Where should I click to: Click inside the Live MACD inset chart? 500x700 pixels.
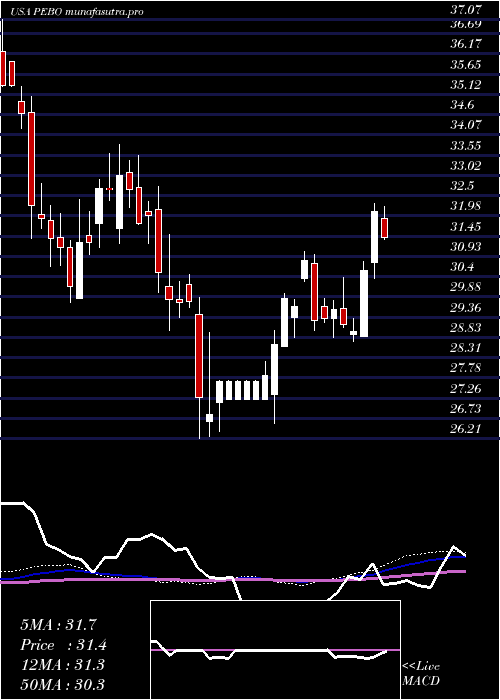[x=275, y=650]
